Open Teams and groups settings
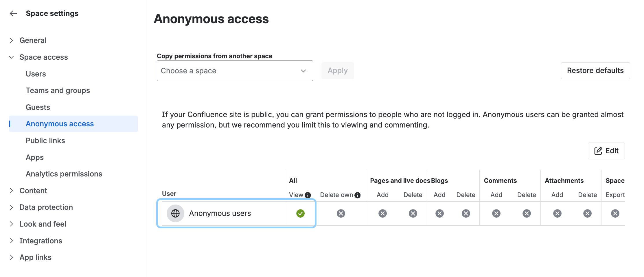This screenshot has height=277, width=644. pos(58,90)
